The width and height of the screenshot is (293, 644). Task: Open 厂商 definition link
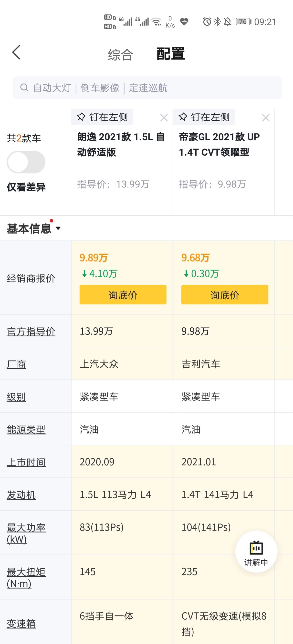pyautogui.click(x=16, y=364)
